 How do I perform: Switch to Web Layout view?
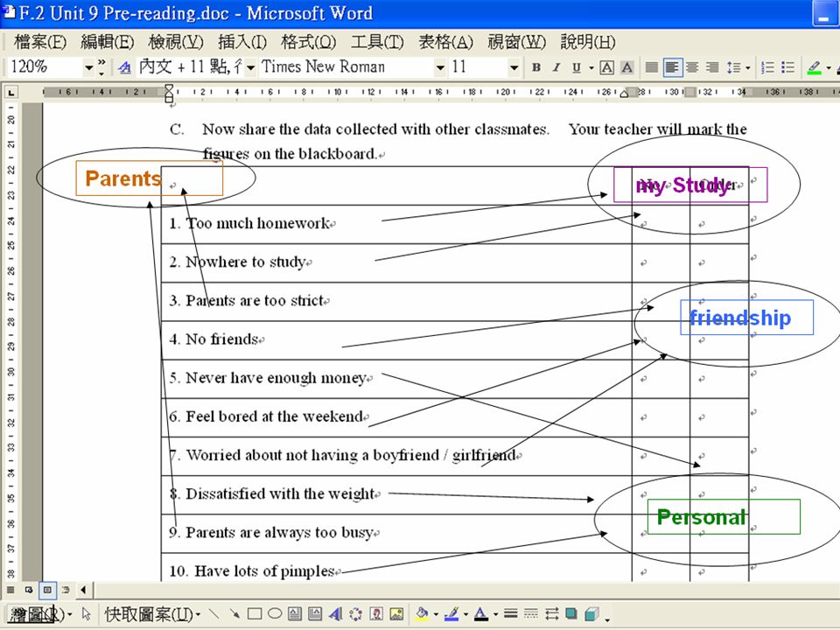click(x=28, y=590)
